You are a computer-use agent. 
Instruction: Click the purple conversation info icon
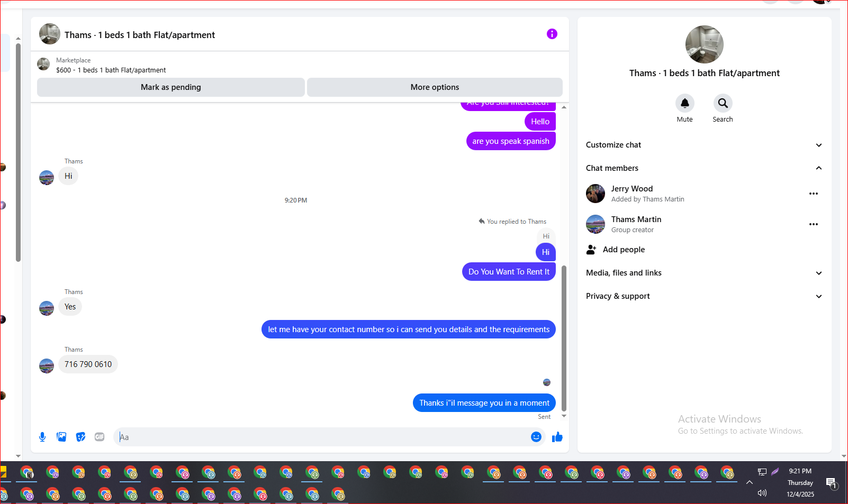552,34
